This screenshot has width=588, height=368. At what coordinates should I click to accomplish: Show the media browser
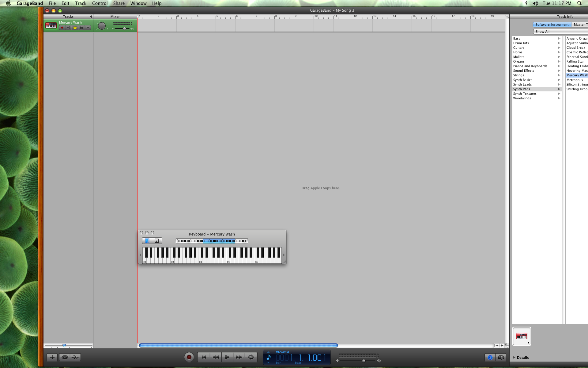click(x=501, y=357)
